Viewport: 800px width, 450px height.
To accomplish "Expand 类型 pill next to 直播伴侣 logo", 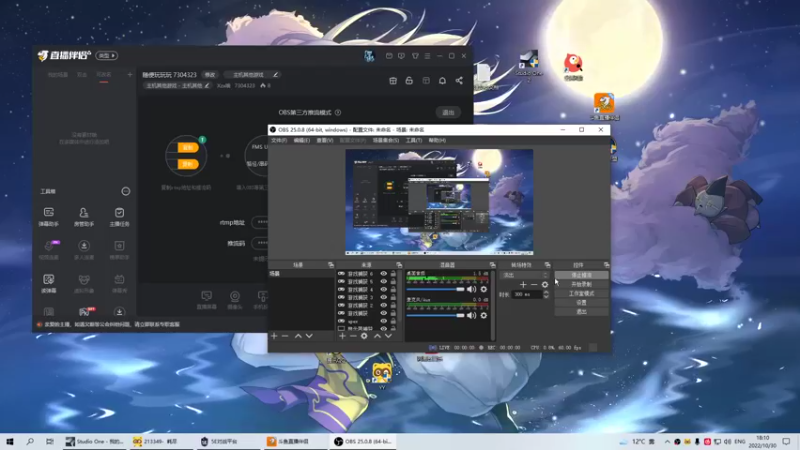I will 107,56.
